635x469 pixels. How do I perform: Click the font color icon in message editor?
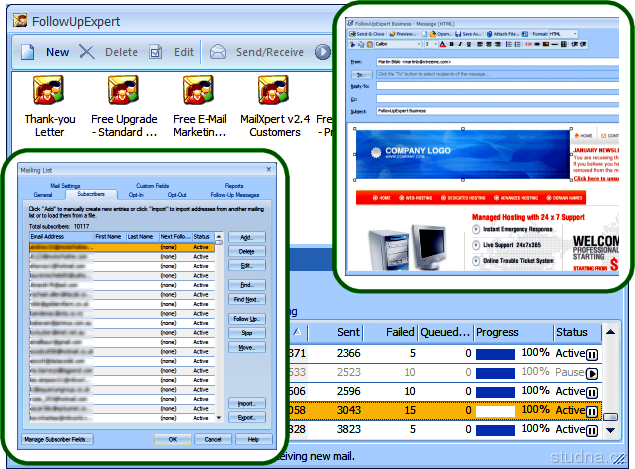coord(443,44)
